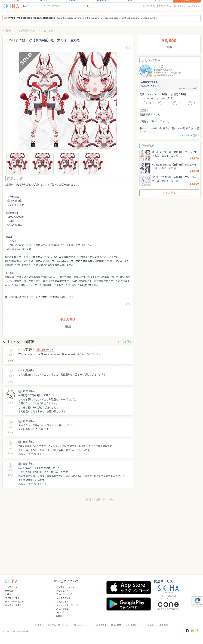The image size is (203, 644).
Task: Click the search magnifier button
Action: 88,6
